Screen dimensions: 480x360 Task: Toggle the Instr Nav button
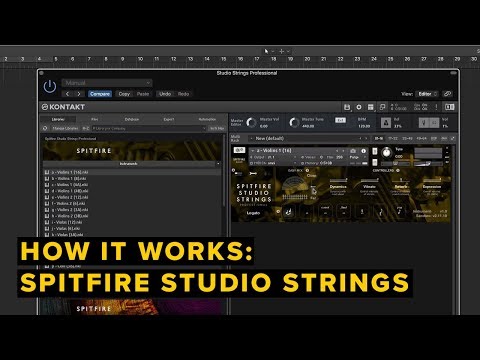(x=217, y=128)
